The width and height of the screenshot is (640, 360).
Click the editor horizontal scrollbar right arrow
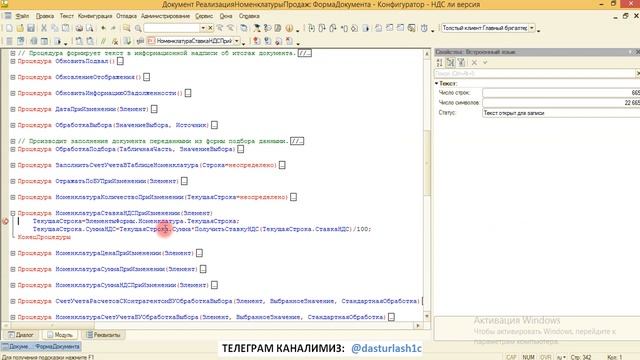[417, 326]
